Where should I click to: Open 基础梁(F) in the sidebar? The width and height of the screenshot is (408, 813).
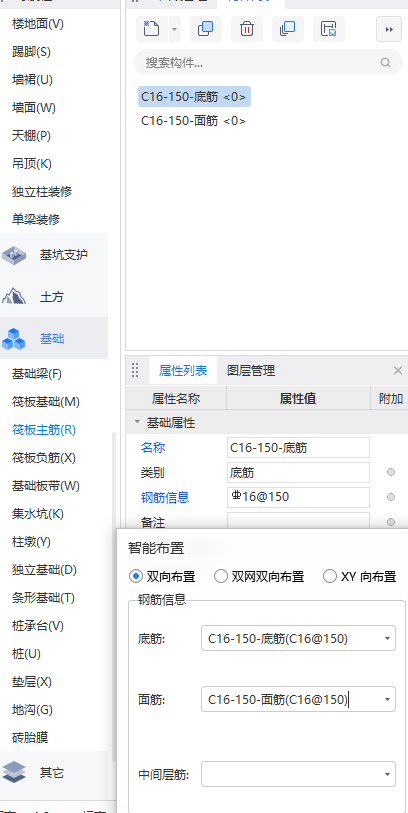click(x=37, y=374)
